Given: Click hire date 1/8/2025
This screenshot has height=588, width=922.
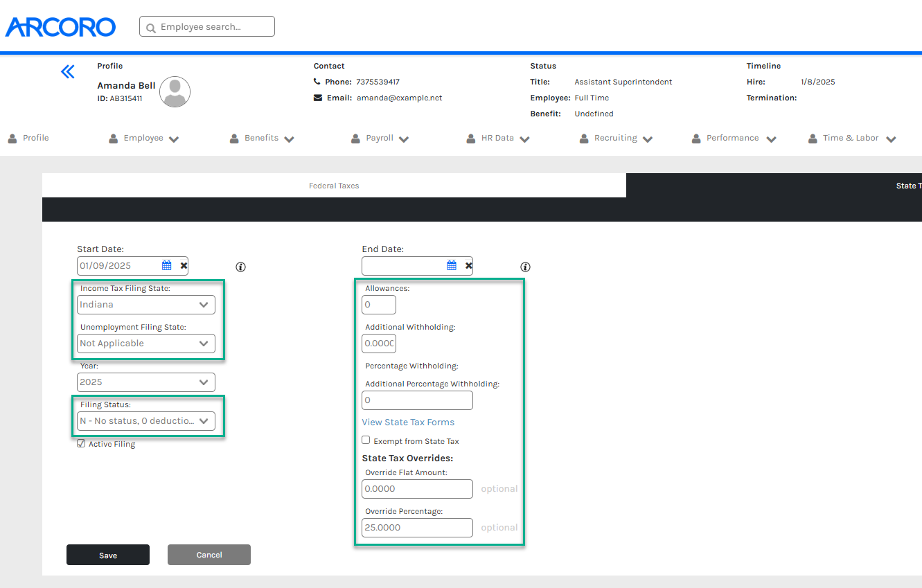Looking at the screenshot, I should coord(817,82).
